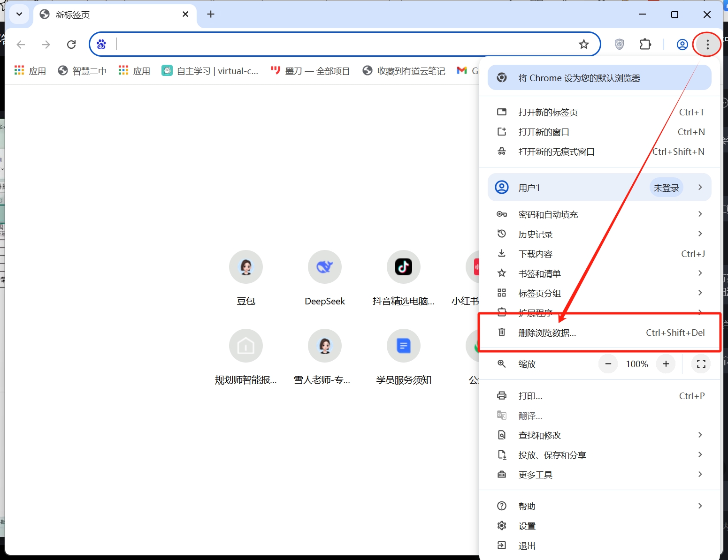Open 历史记录 from the Chrome menu
This screenshot has height=560, width=728.
point(536,234)
